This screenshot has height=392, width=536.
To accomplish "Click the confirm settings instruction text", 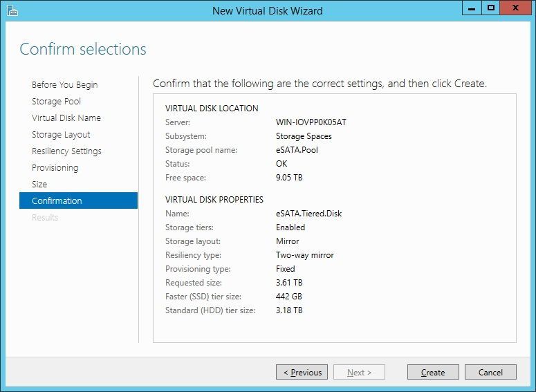I will 320,84.
